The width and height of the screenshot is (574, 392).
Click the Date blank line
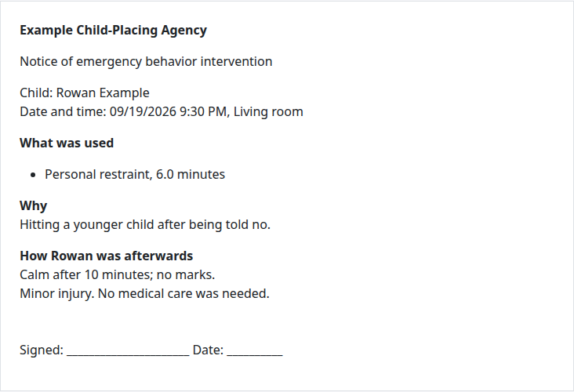255,351
